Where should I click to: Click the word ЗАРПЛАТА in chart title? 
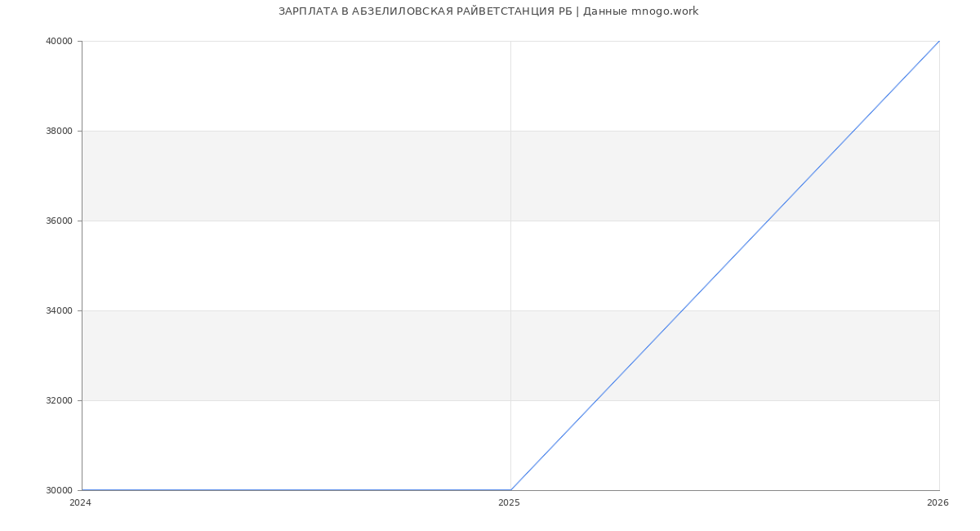(x=307, y=11)
